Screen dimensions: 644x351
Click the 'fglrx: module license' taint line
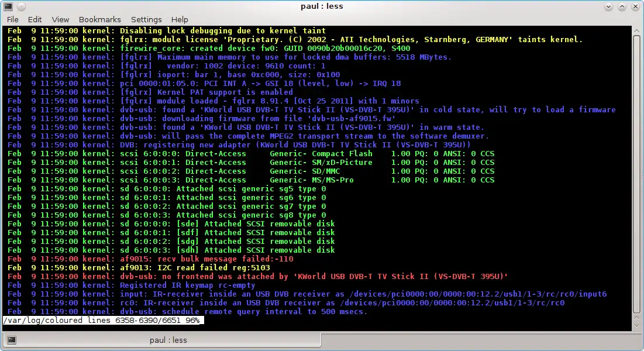pos(295,39)
